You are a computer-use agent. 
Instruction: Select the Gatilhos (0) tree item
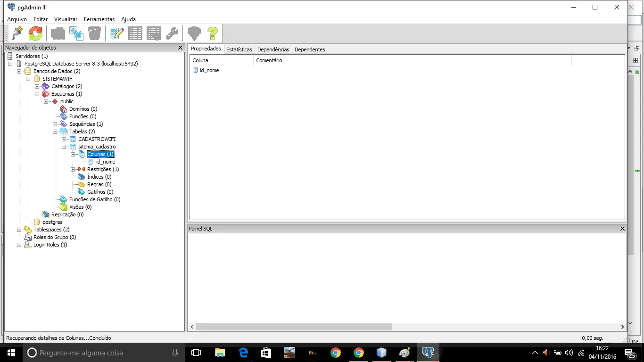click(x=100, y=192)
